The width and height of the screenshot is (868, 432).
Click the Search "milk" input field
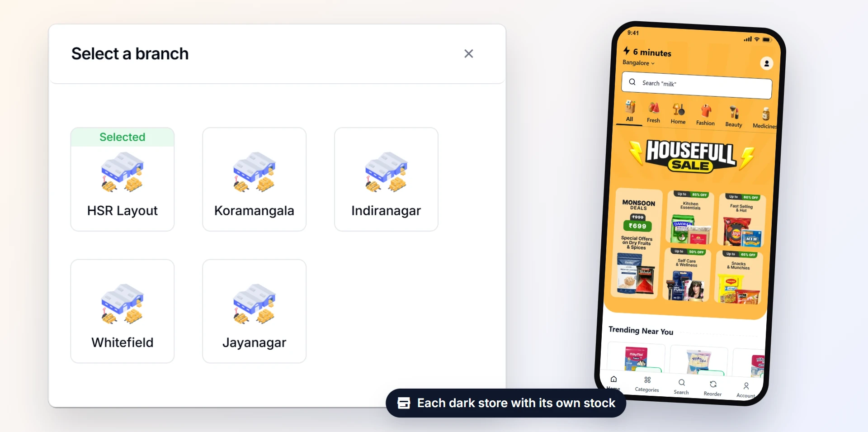click(697, 85)
